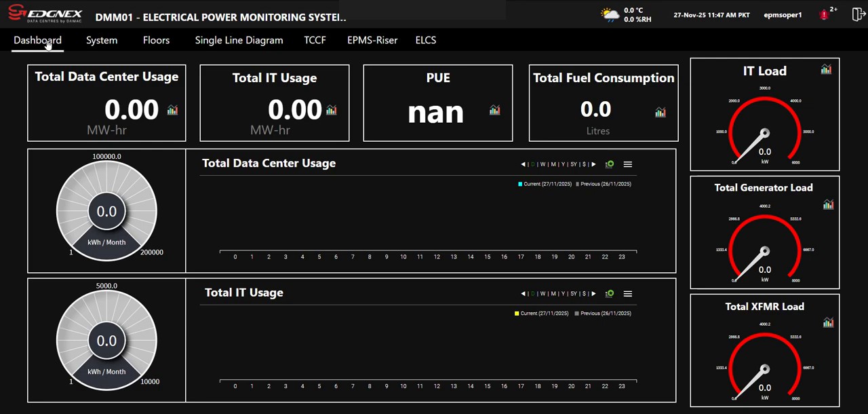The height and width of the screenshot is (414, 868).
Task: Click green star icon on Total IT Usage chart
Action: coord(610,294)
